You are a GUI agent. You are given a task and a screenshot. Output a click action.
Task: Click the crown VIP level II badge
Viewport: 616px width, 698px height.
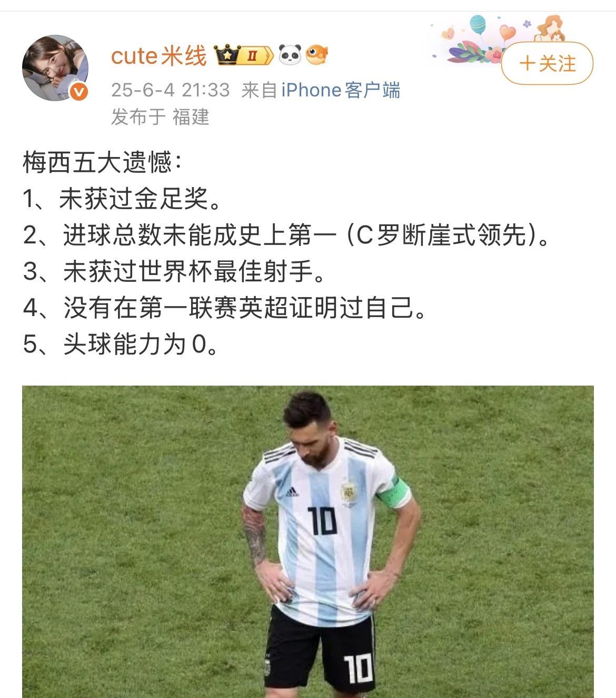coord(244,55)
